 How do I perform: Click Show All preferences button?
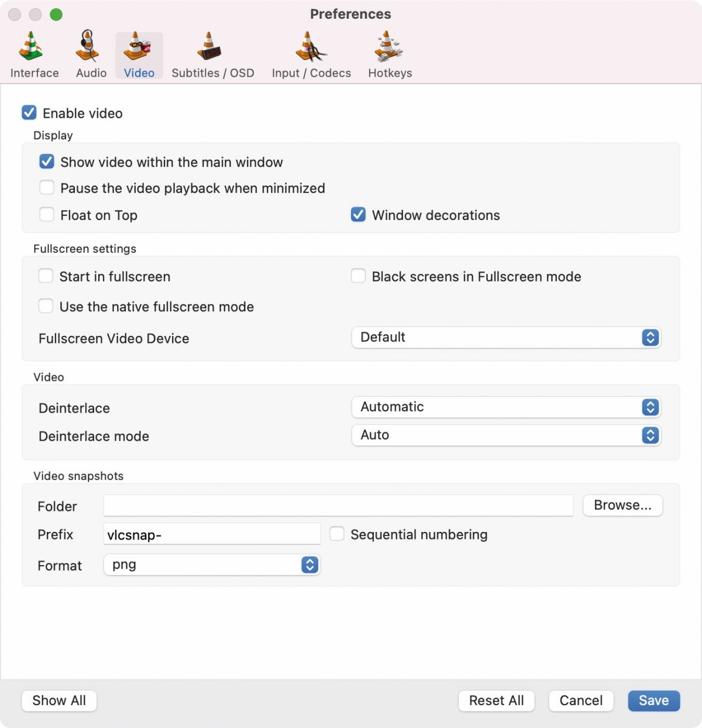[59, 700]
